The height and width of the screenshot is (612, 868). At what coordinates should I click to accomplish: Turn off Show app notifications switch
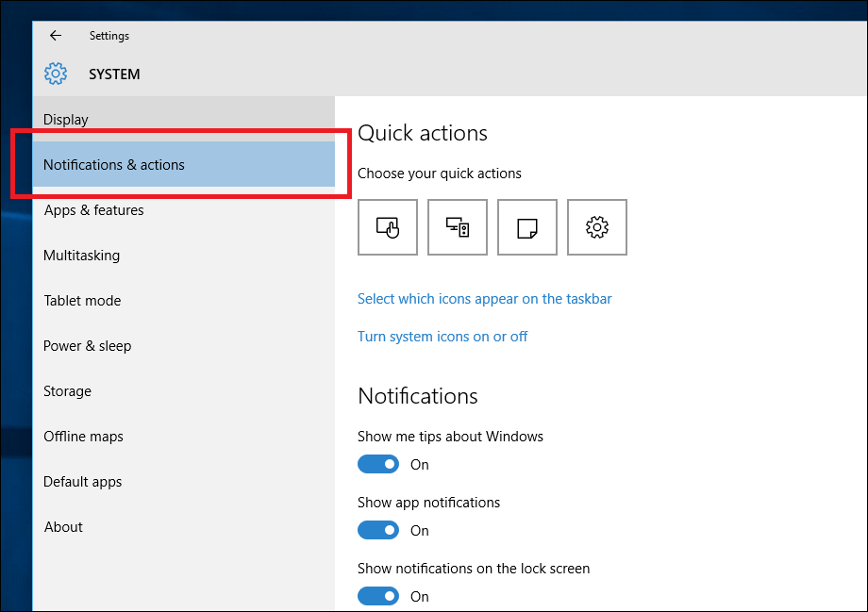pyautogui.click(x=378, y=530)
